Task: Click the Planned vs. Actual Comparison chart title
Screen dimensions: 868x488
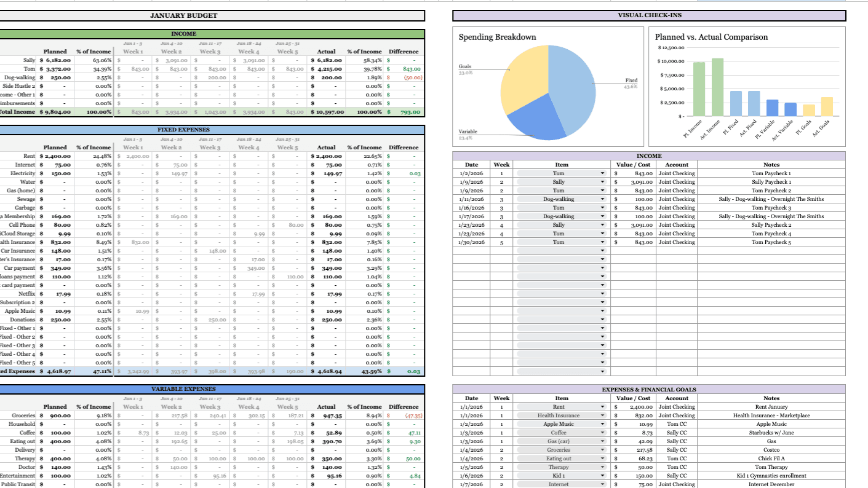Action: click(711, 37)
